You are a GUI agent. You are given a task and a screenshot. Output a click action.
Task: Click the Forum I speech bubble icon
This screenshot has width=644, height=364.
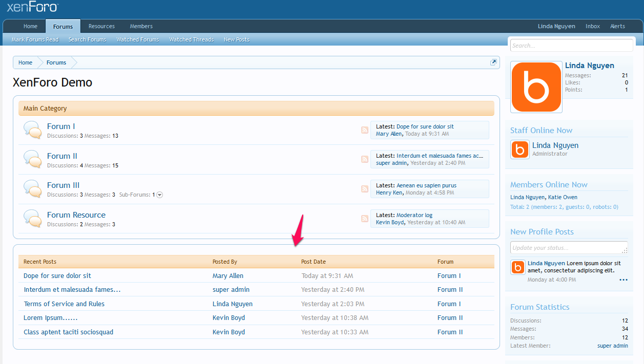[x=33, y=130]
